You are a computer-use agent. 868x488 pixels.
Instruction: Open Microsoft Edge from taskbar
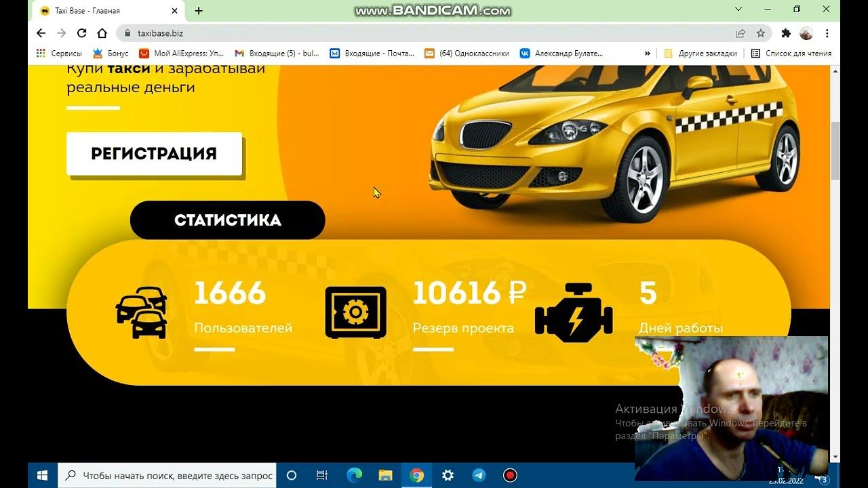(x=354, y=476)
